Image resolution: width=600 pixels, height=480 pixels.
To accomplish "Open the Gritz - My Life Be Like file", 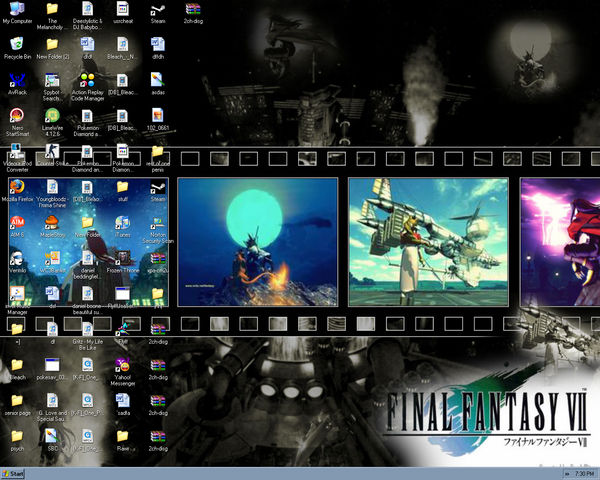I will (x=88, y=336).
